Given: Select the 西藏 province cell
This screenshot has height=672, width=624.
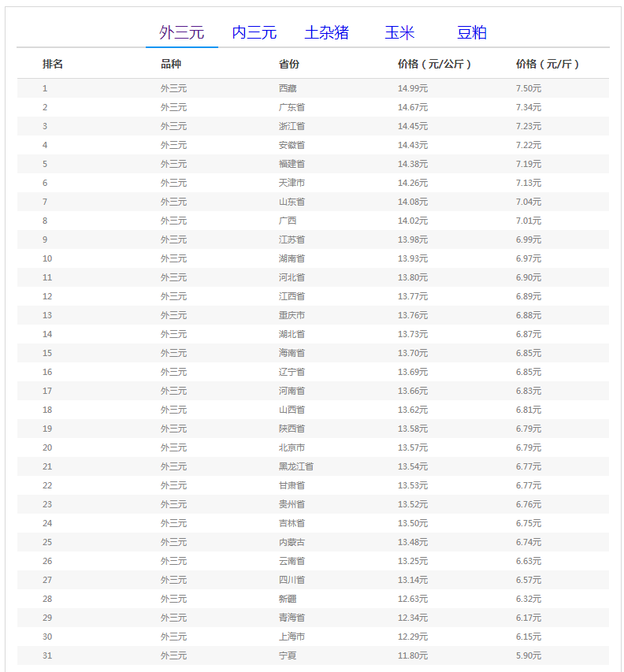Looking at the screenshot, I should coord(288,88).
